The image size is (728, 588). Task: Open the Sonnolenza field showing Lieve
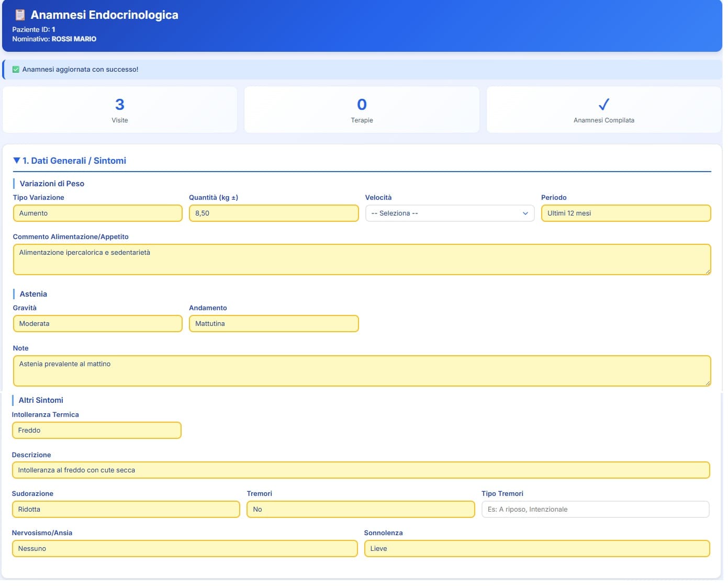click(536, 549)
